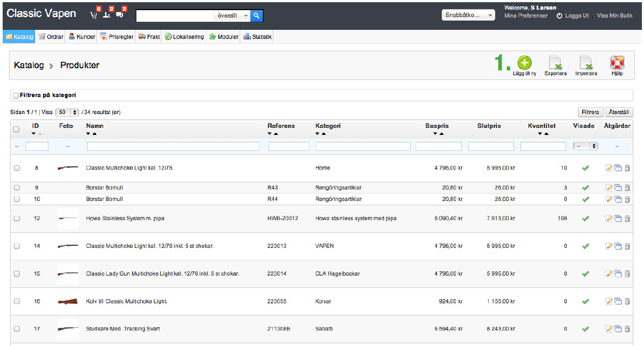Screen dimensions: 644x346
Task: Toggle the select-all checkbox in table header
Action: (16, 129)
